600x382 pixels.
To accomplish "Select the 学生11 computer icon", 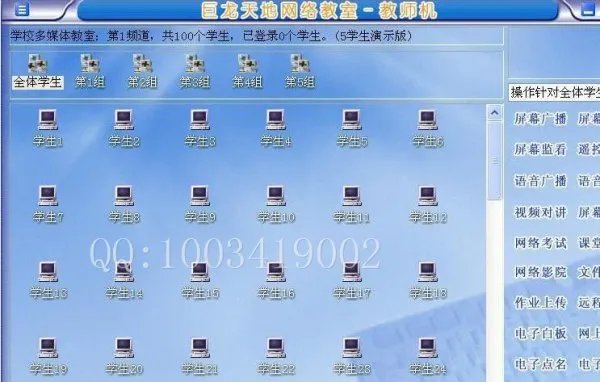I will pyautogui.click(x=352, y=196).
